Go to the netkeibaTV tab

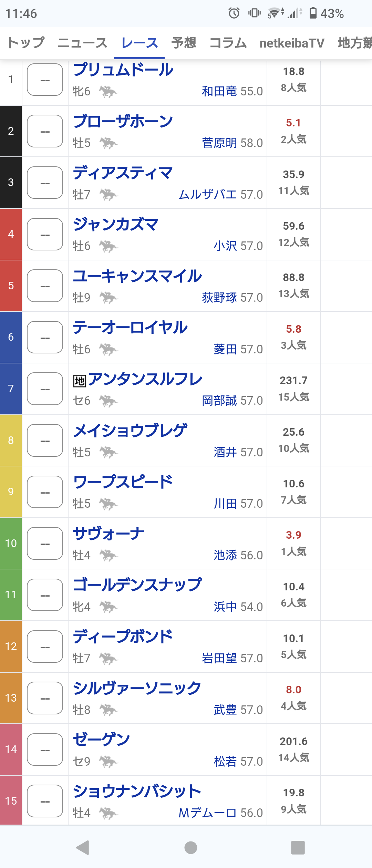click(292, 43)
